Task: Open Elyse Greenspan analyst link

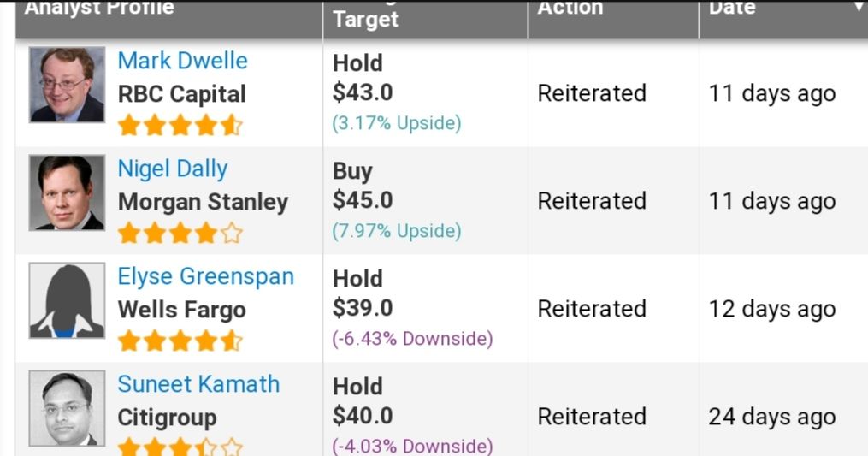Action: click(205, 277)
